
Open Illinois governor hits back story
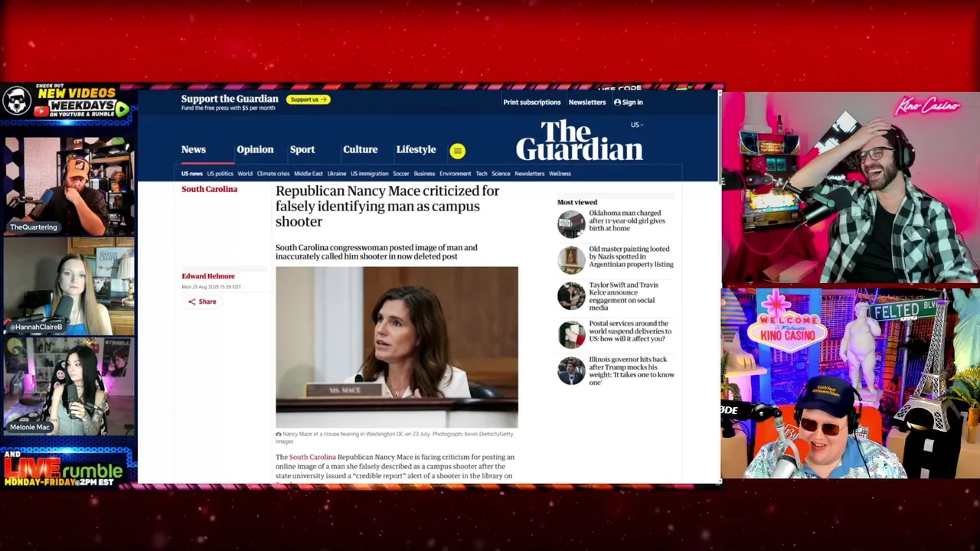pos(632,370)
